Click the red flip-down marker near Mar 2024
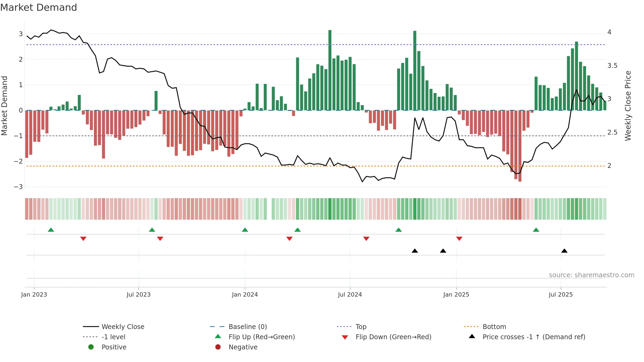The height and width of the screenshot is (362, 644). (290, 239)
